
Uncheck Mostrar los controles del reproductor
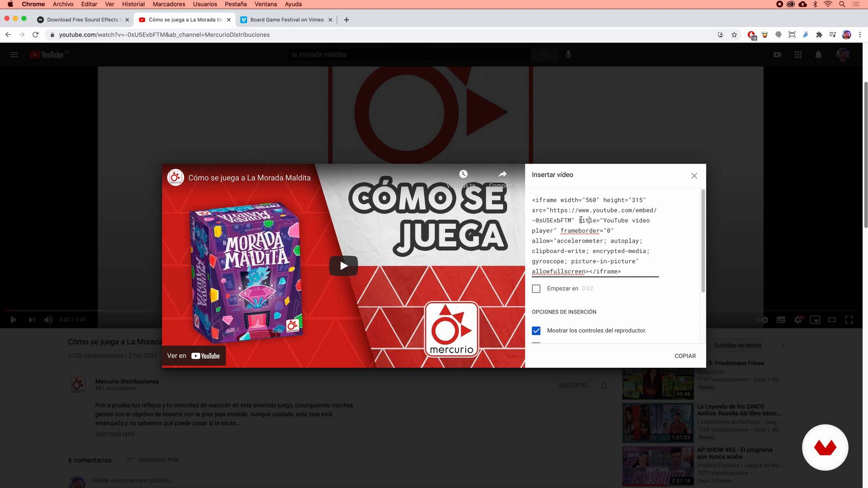(x=536, y=331)
